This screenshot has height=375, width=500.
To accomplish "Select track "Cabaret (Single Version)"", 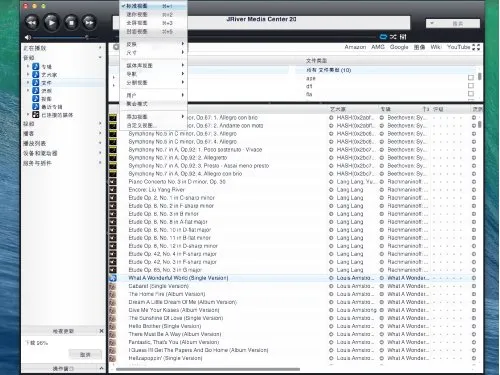I will pyautogui.click(x=159, y=286).
